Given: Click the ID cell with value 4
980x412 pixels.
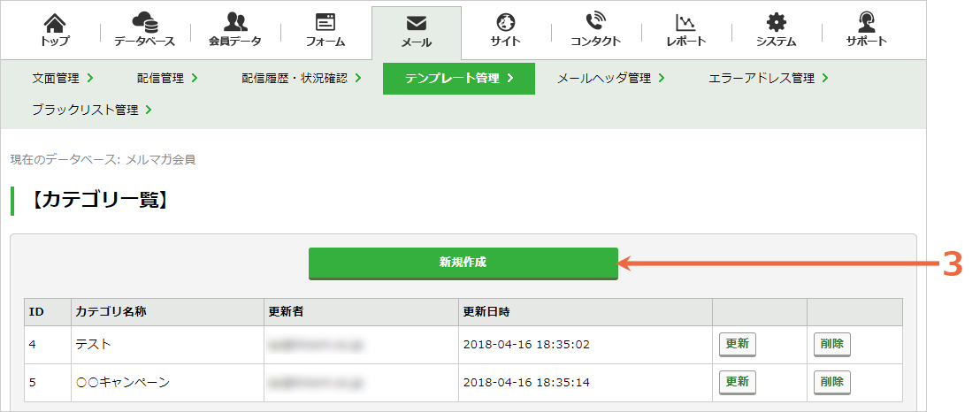Looking at the screenshot, I should click(x=48, y=345).
